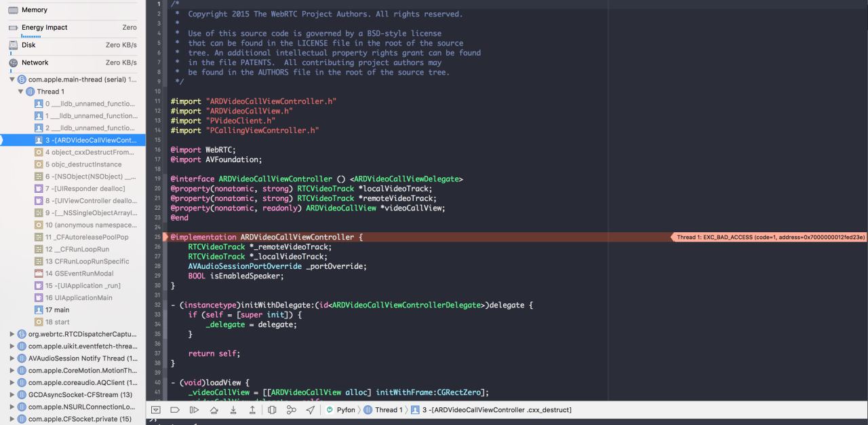Click the Step Over debug icon
This screenshot has width=868, height=425.
tap(214, 410)
